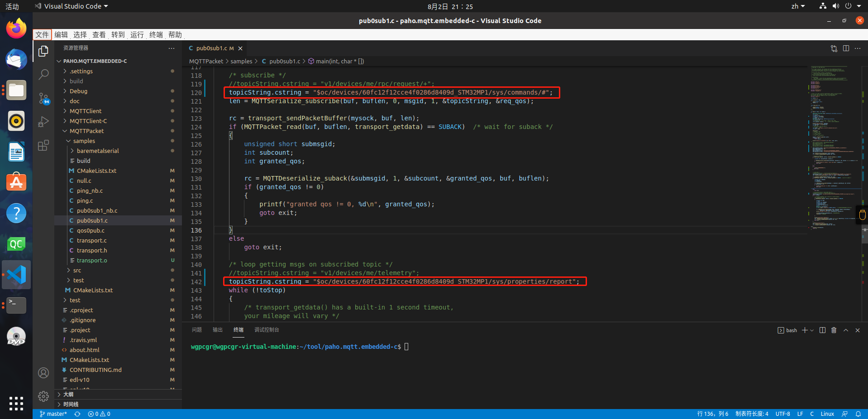This screenshot has height=419, width=868.
Task: Open notifications bell in status bar
Action: coord(858,414)
